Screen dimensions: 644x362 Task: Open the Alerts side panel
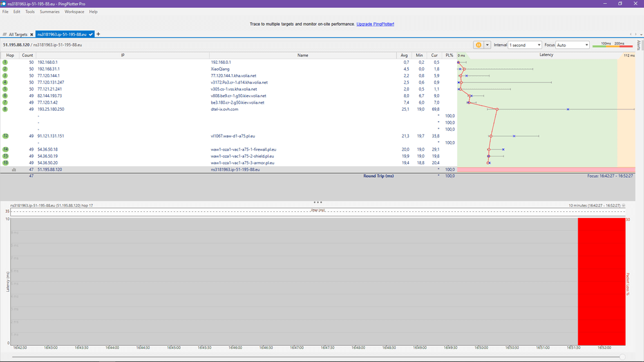[638, 45]
